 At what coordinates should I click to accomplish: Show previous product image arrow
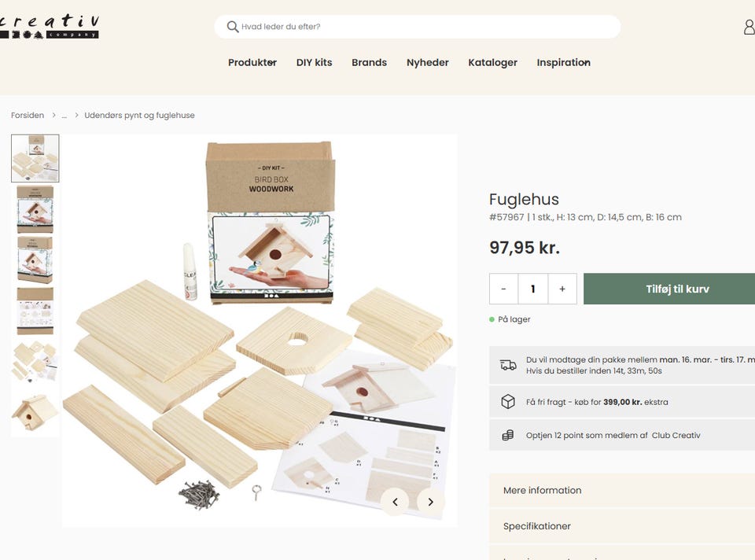point(396,502)
